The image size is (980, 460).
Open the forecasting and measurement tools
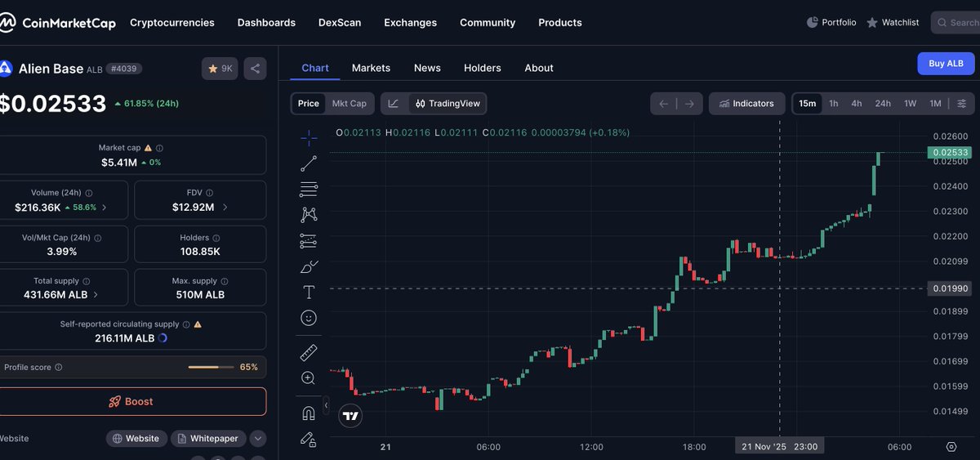coord(309,240)
